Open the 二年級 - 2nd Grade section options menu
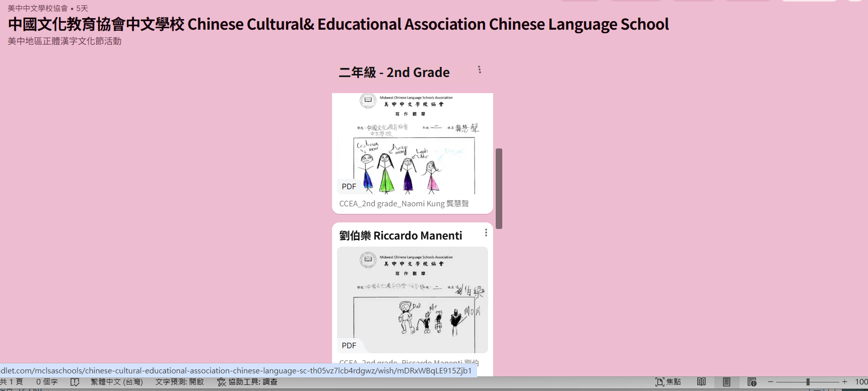This screenshot has height=391, width=868. (480, 70)
